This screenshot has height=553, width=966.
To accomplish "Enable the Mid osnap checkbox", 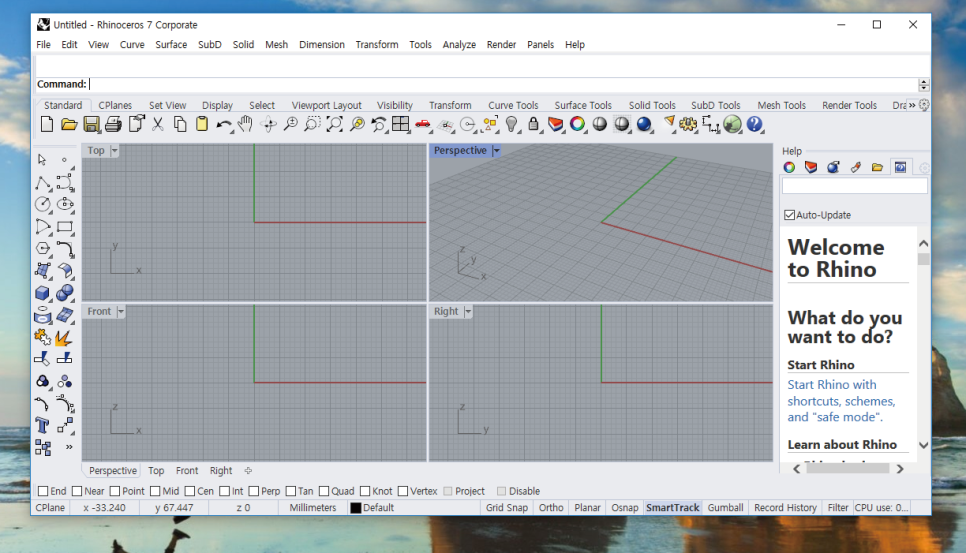I will [x=155, y=491].
